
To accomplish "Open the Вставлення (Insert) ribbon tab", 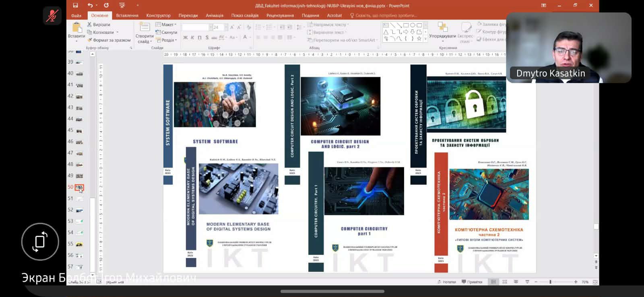I will [127, 15].
